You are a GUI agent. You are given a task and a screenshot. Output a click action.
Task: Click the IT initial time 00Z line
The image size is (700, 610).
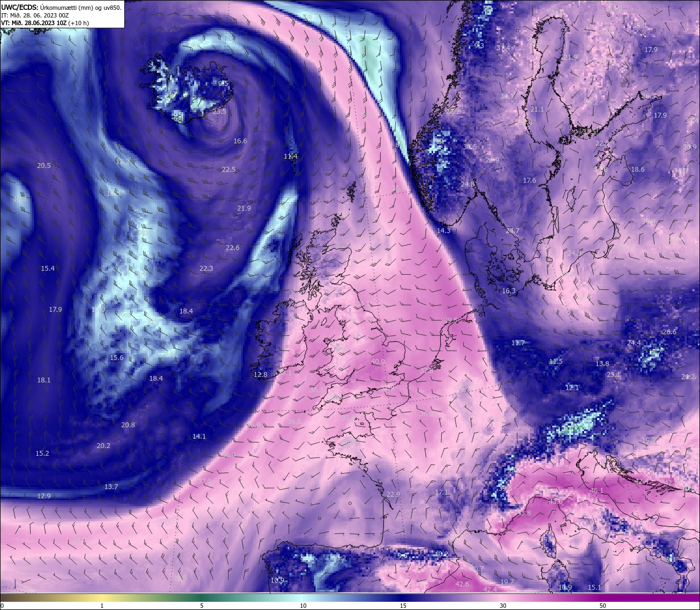point(35,15)
